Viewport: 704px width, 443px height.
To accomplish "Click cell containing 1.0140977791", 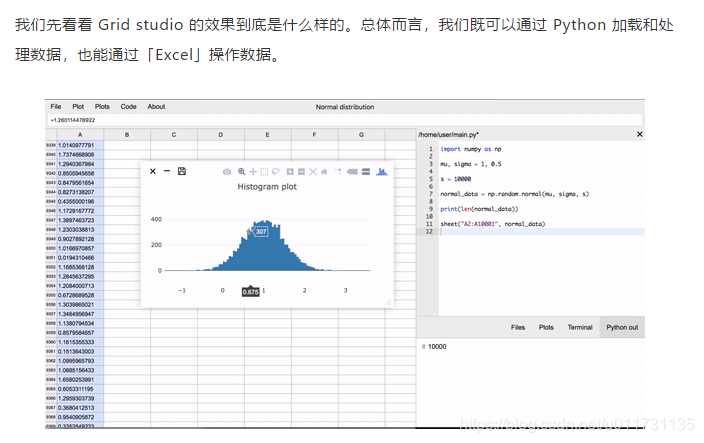I will pyautogui.click(x=80, y=145).
